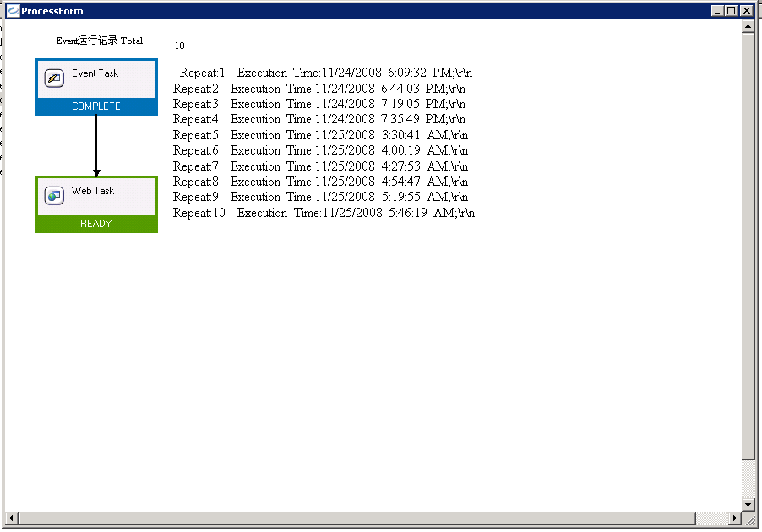Click the Event Total label text
Screen dimensions: 762x532
tap(101, 41)
